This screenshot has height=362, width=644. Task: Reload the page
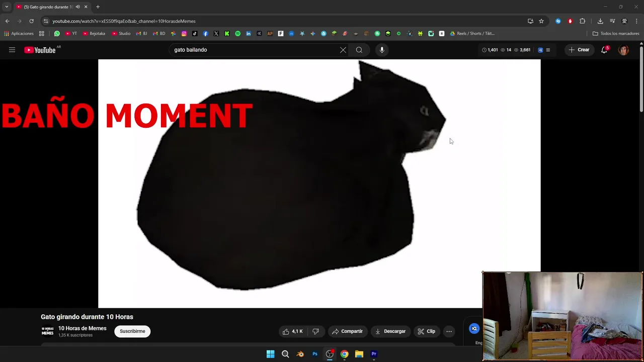pyautogui.click(x=31, y=21)
